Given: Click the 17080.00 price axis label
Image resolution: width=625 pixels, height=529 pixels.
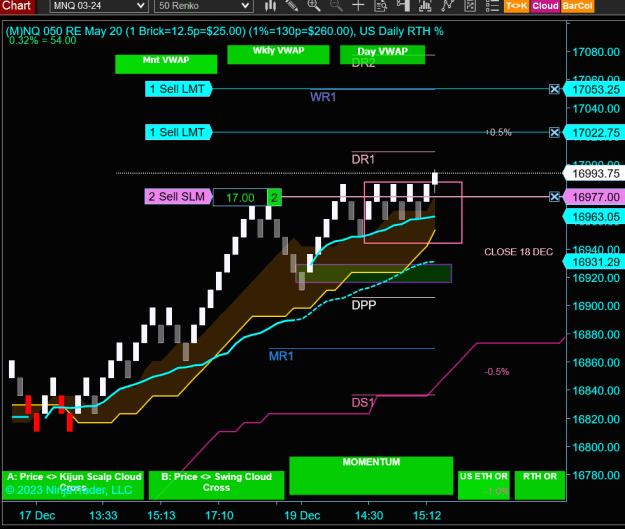Looking at the screenshot, I should pyautogui.click(x=596, y=52).
